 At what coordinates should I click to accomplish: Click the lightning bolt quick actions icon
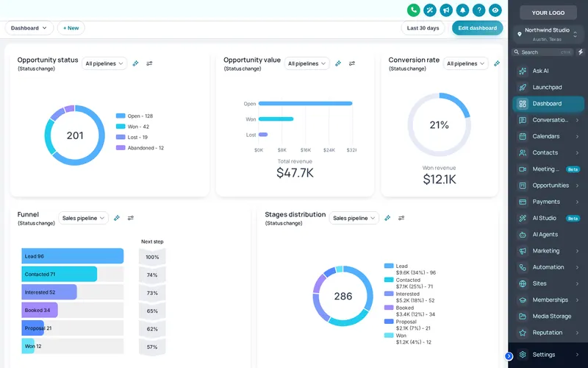click(x=581, y=52)
